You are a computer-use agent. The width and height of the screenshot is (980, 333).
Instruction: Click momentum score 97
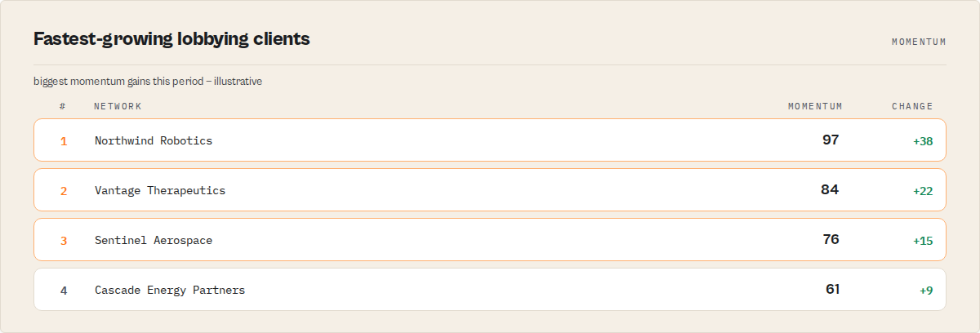831,140
